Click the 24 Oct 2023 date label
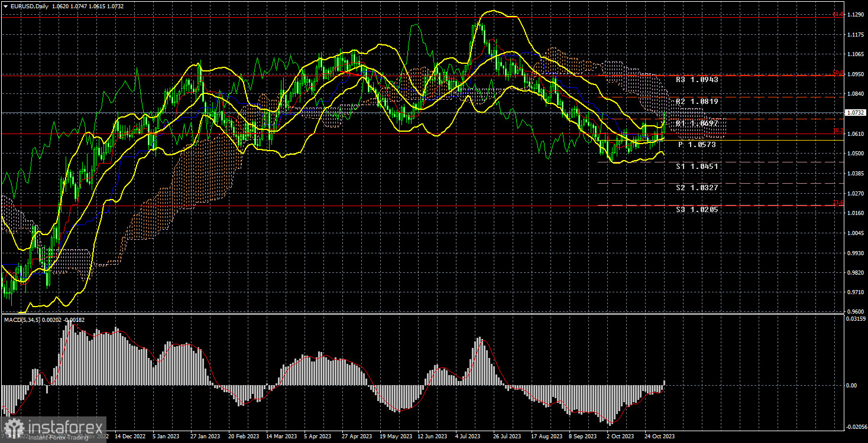Image resolution: width=868 pixels, height=443 pixels. pyautogui.click(x=659, y=437)
